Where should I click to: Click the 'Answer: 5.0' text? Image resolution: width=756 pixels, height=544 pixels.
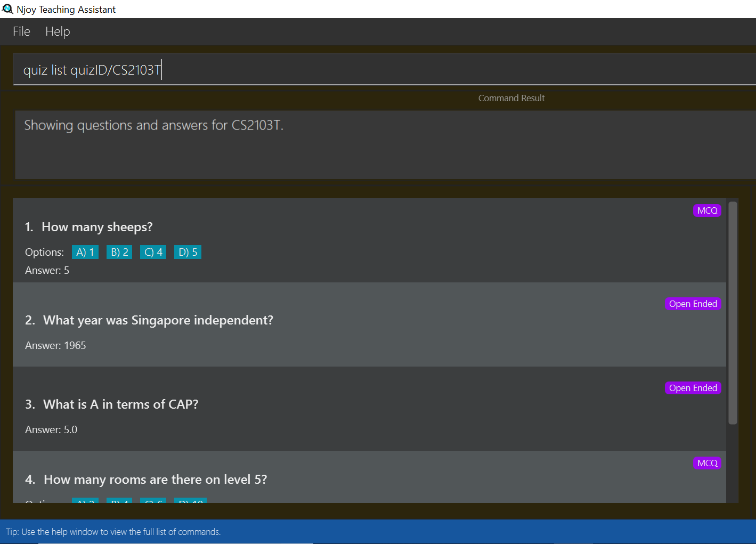click(x=51, y=429)
